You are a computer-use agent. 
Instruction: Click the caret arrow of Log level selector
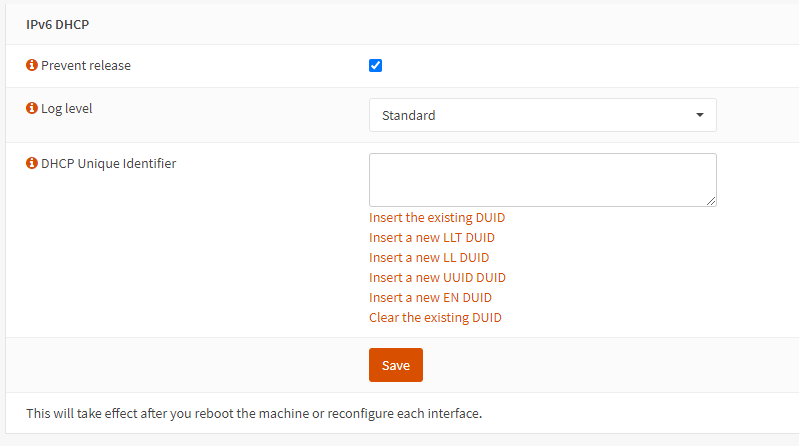point(700,115)
